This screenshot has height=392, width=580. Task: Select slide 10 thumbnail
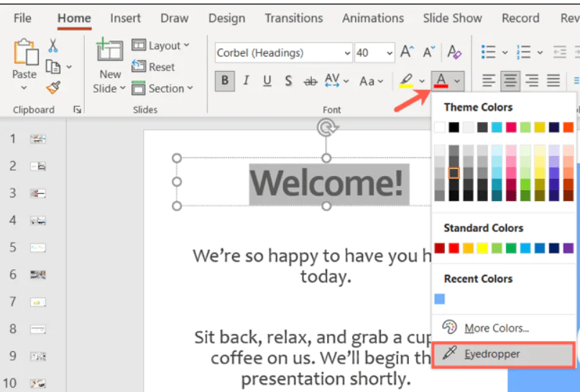(x=37, y=383)
